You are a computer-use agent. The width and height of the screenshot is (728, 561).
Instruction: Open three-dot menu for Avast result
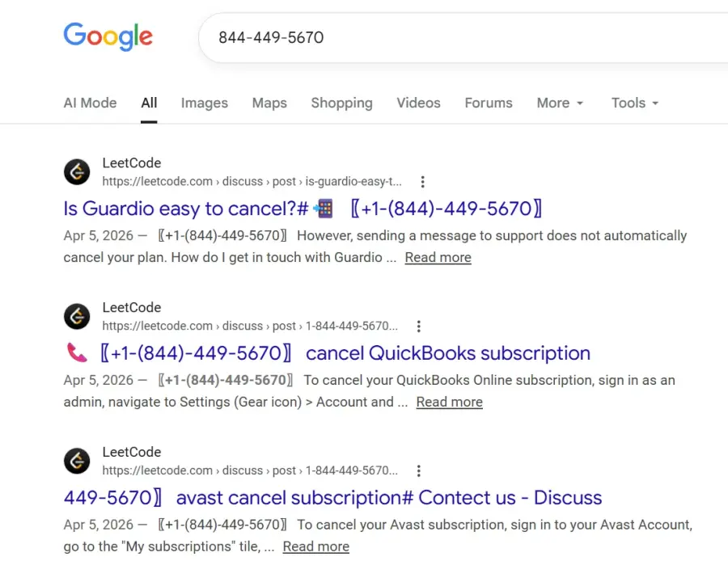(x=418, y=471)
